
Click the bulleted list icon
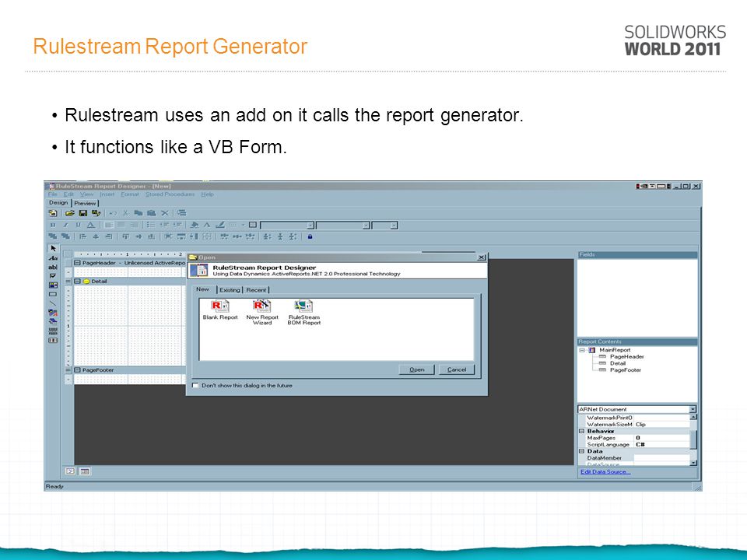click(x=151, y=225)
